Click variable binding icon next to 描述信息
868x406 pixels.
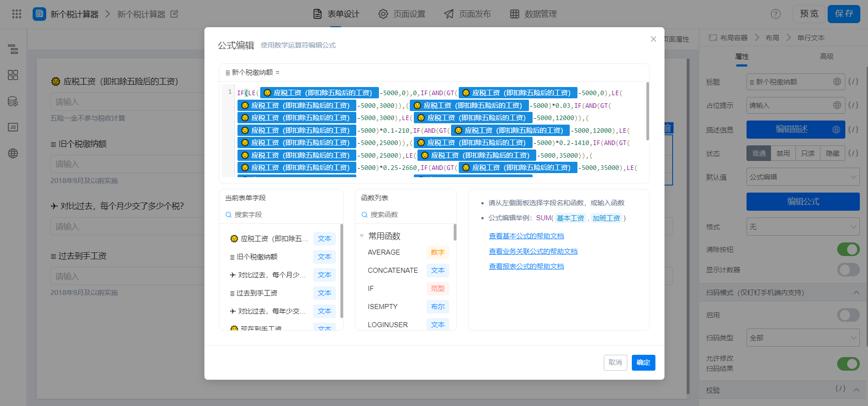tap(853, 130)
